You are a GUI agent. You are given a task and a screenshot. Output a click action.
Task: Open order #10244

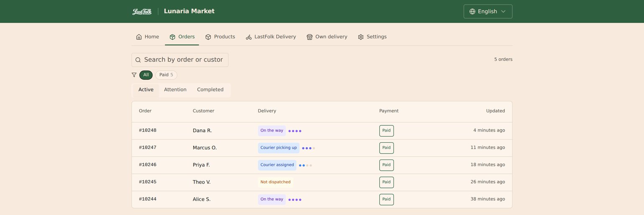click(148, 199)
